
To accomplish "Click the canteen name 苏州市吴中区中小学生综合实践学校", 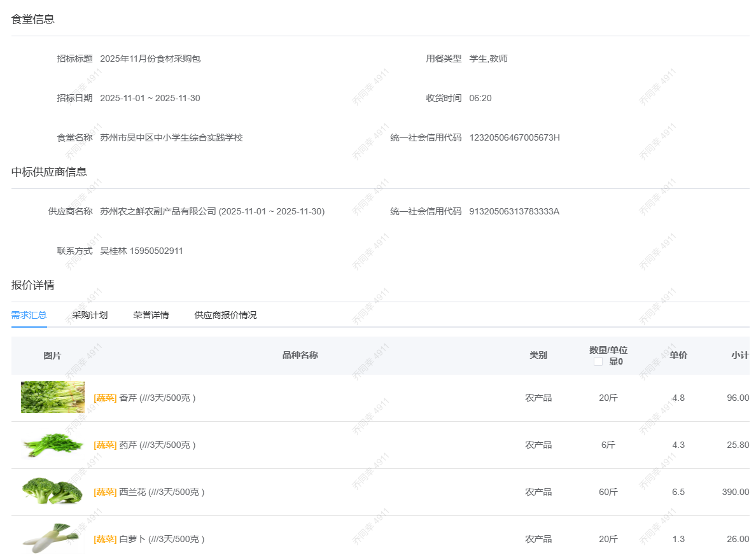I will pyautogui.click(x=171, y=137).
